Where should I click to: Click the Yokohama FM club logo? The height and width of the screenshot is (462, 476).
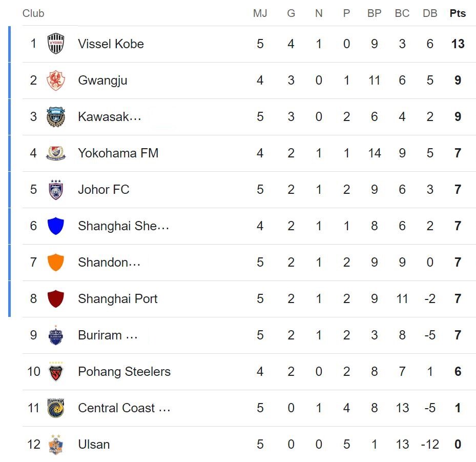click(55, 153)
